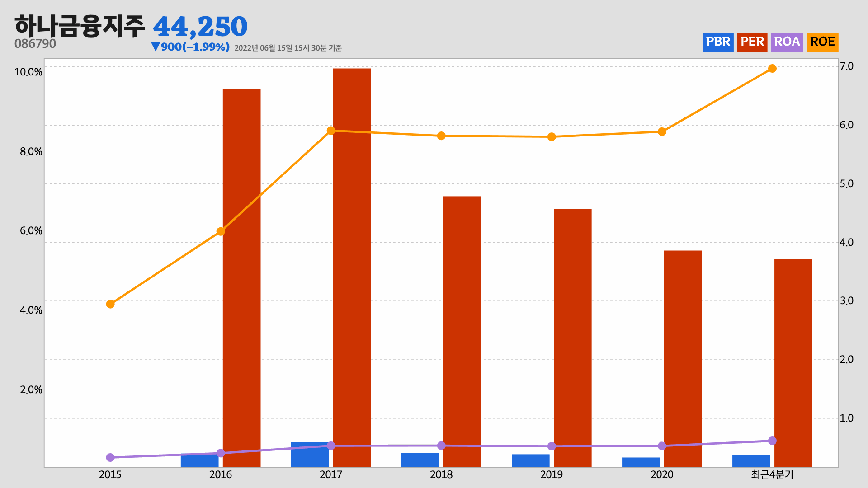Click the 최근4분기 blue PBR bar
Screen dimensions: 868x488
pyautogui.click(x=751, y=461)
